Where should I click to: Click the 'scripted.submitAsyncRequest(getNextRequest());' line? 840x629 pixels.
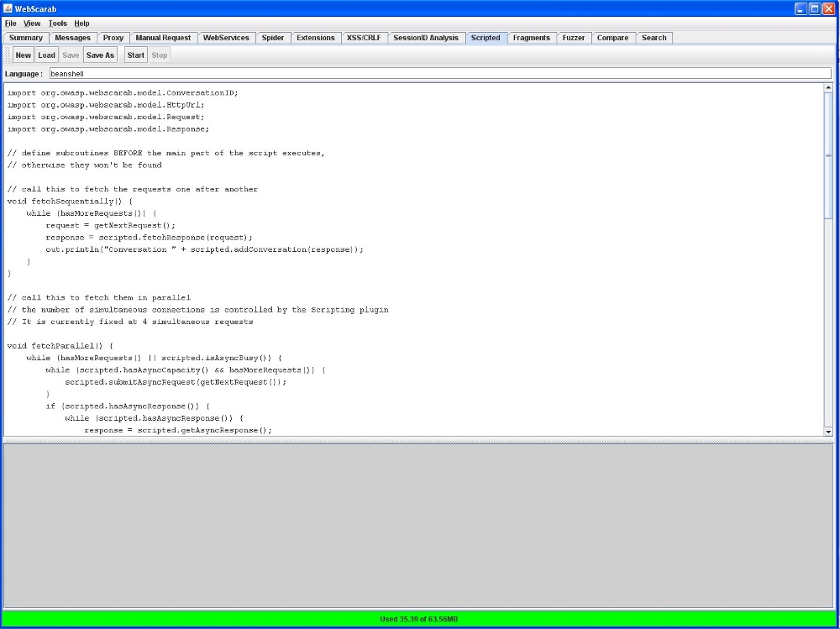[x=176, y=382]
